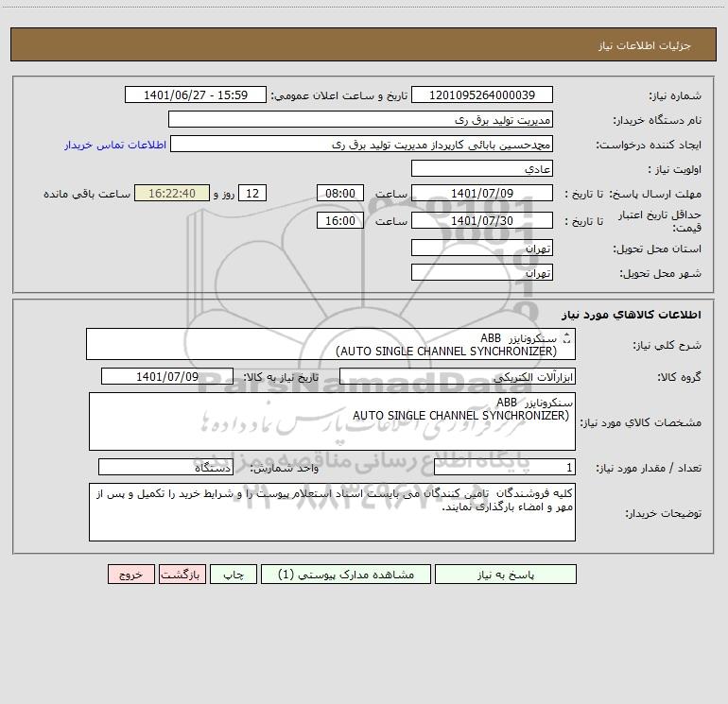Select the need number field 1201095264000039
Viewport: 728px width, 704px height.
tap(482, 94)
